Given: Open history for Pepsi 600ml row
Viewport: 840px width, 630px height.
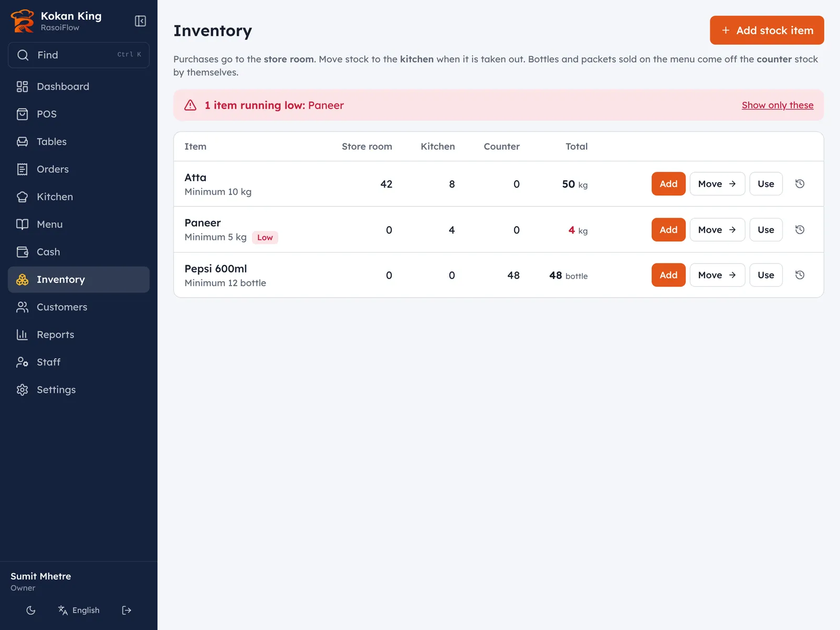Looking at the screenshot, I should click(x=800, y=275).
